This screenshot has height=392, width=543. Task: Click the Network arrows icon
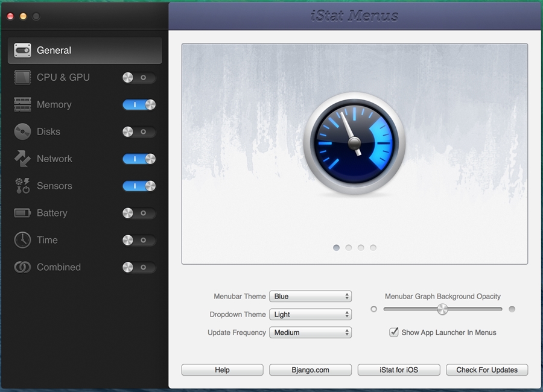click(x=22, y=159)
